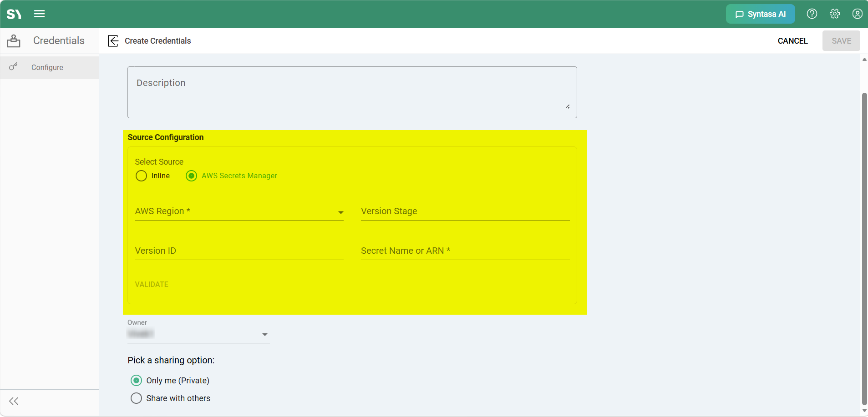This screenshot has height=417, width=868.
Task: Click the CANCEL button
Action: 792,41
